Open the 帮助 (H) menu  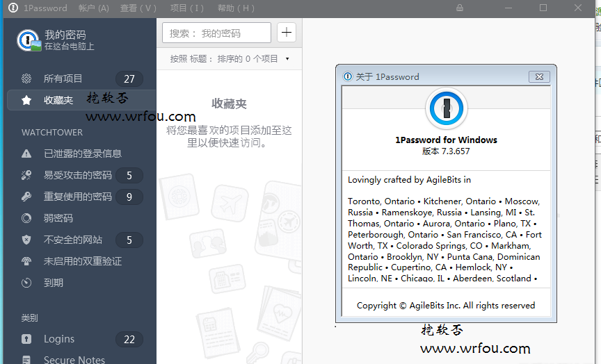236,8
